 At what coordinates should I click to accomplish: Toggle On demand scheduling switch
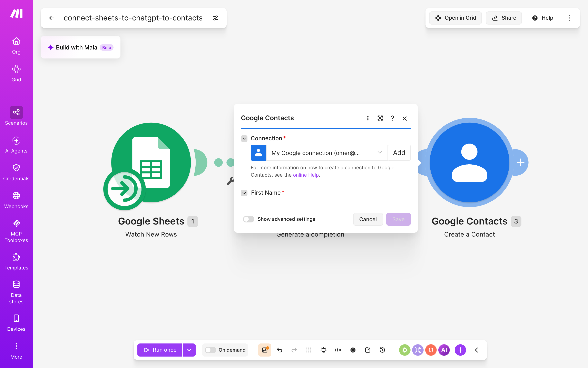pos(210,350)
